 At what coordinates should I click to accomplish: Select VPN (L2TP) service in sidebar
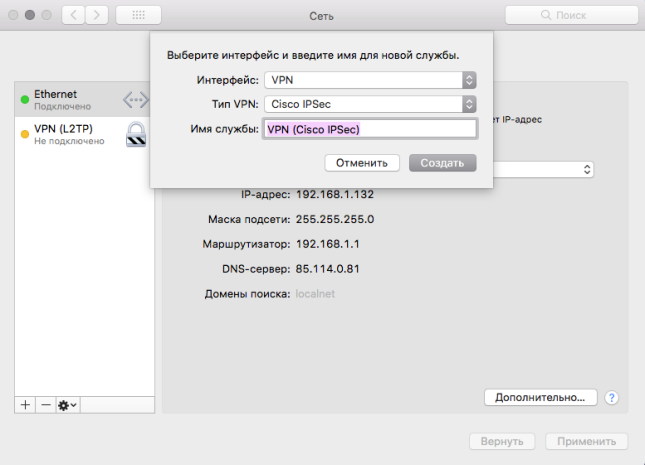coord(84,134)
